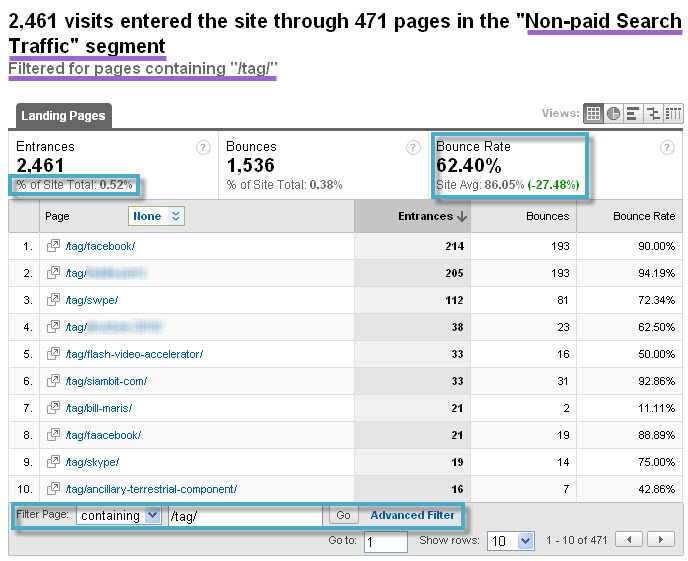Click the Bounces summary value 1,536
The image size is (688, 561).
click(250, 166)
